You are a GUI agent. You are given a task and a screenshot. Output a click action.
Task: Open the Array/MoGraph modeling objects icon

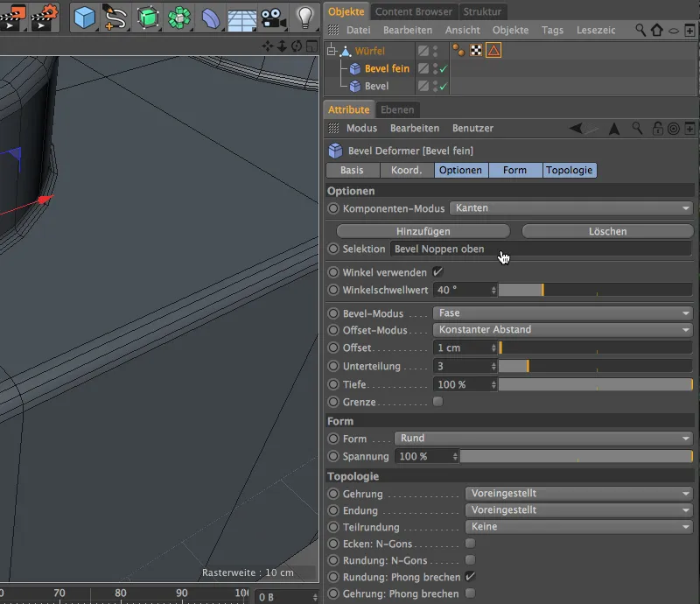pos(179,18)
